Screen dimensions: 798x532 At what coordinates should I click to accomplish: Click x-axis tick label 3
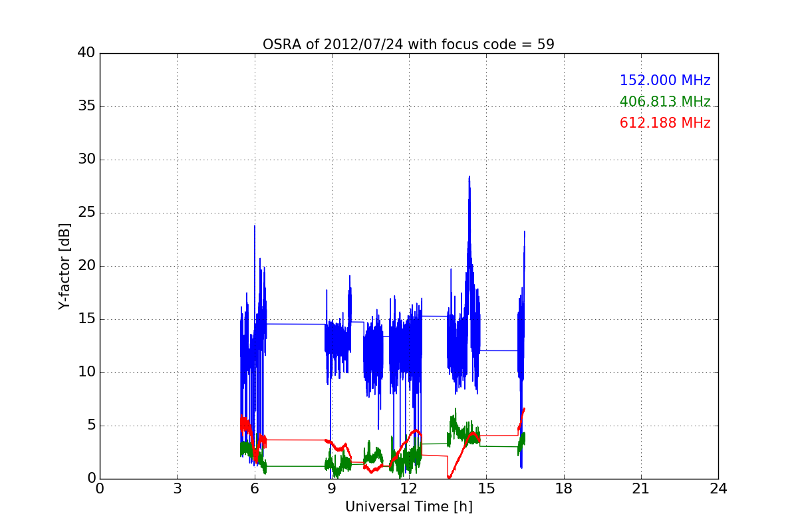[x=177, y=488]
